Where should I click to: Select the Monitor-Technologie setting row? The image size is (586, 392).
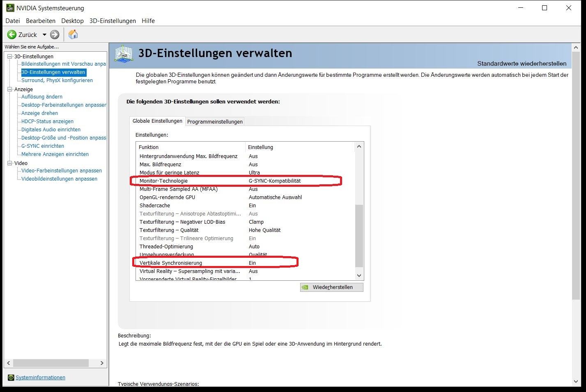245,181
